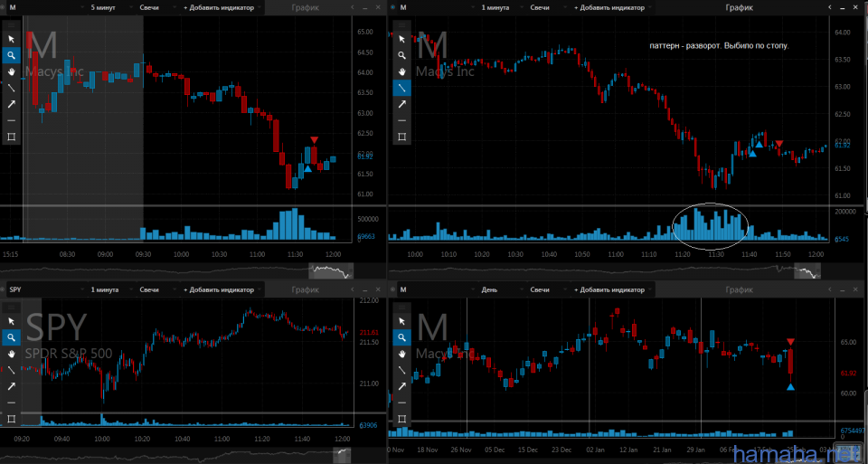The width and height of the screenshot is (868, 464).
Task: Select the arrow drawing tool in the 1-minute M chart
Action: [401, 104]
